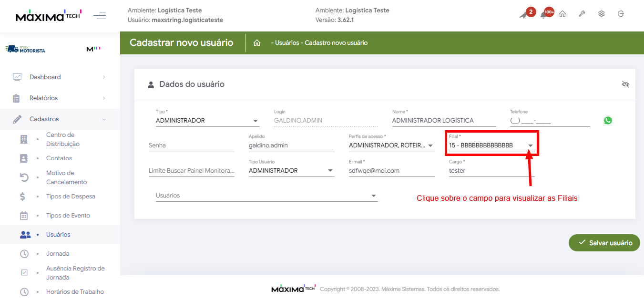Click the Jornada clock icon
644x301 pixels.
coord(24,254)
